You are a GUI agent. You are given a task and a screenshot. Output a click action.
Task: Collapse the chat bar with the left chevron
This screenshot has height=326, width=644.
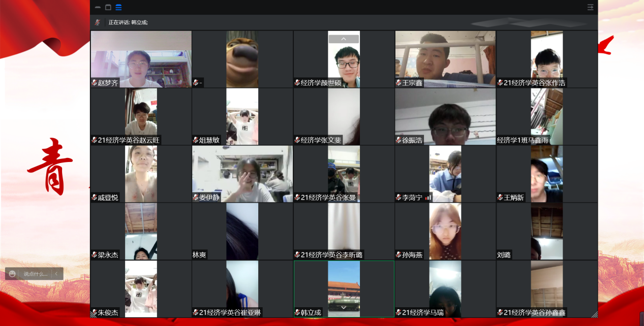[56, 274]
